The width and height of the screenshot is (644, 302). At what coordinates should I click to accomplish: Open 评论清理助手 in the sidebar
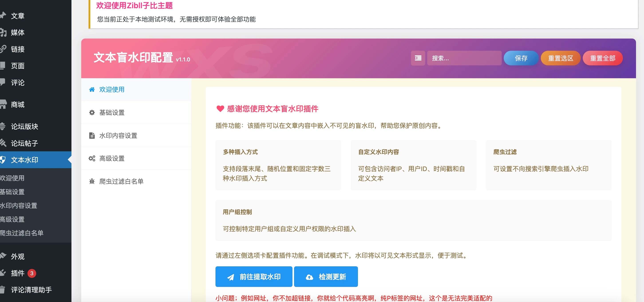coord(31,290)
